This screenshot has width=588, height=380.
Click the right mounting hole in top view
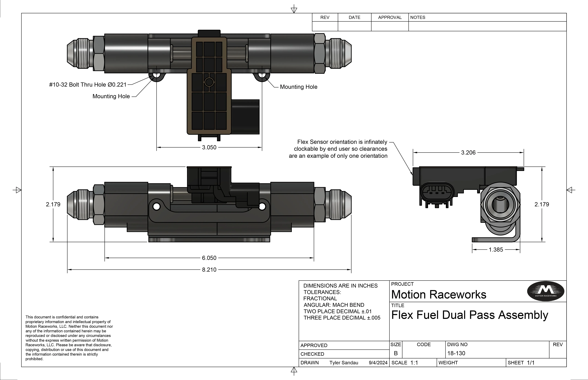click(262, 75)
